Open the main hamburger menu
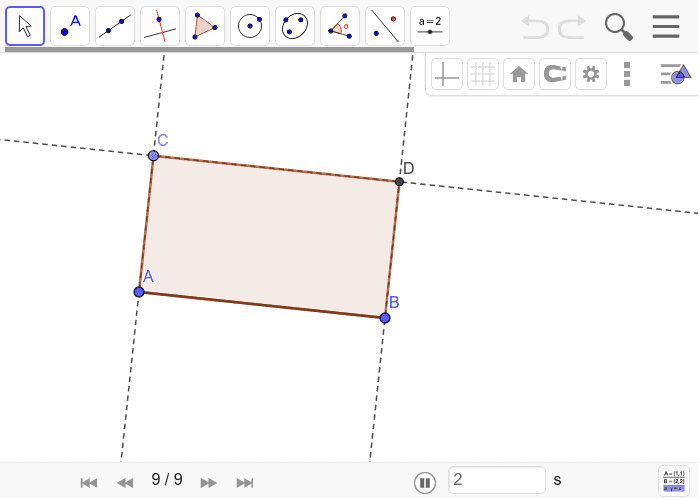The width and height of the screenshot is (700, 500). [x=666, y=27]
